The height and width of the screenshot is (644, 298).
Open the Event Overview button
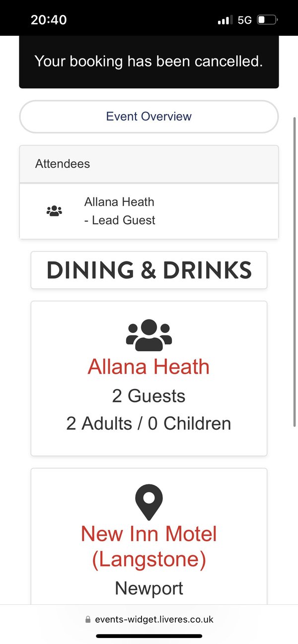click(x=149, y=117)
